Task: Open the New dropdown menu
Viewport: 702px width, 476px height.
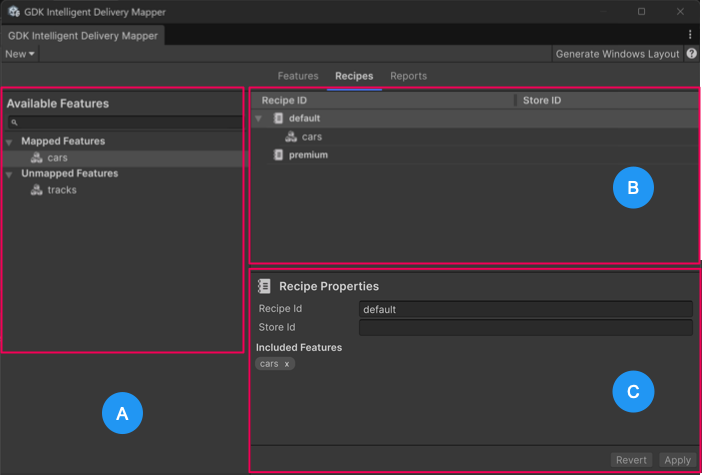Action: tap(20, 54)
